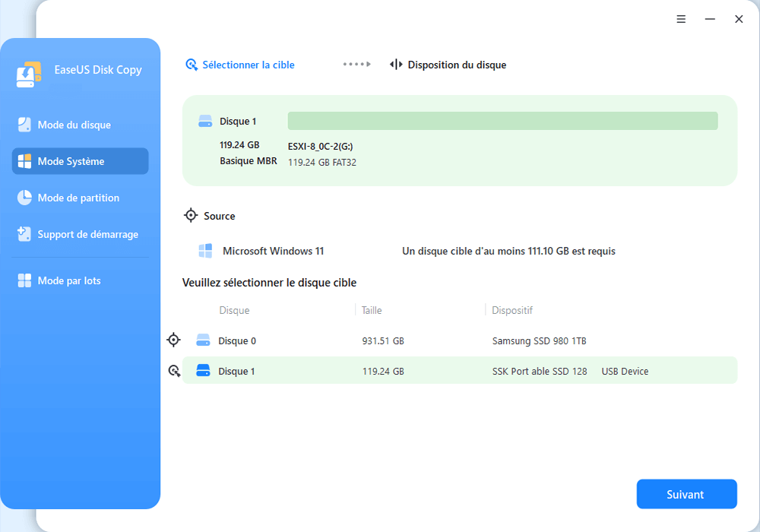Select the Disque 1 row as target
Image resolution: width=760 pixels, height=532 pixels.
pos(460,371)
